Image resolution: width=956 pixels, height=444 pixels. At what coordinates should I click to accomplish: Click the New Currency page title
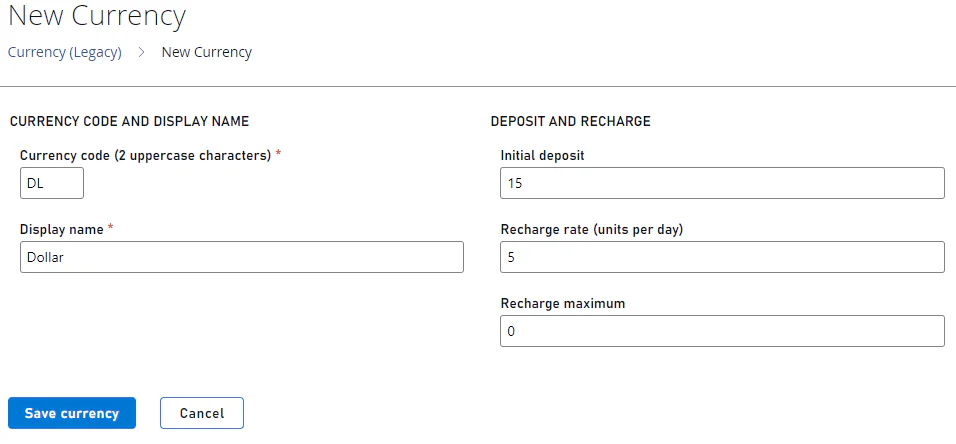pos(97,16)
